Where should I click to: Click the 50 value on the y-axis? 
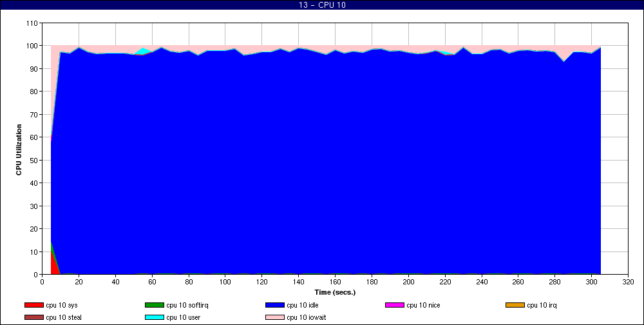pos(35,161)
